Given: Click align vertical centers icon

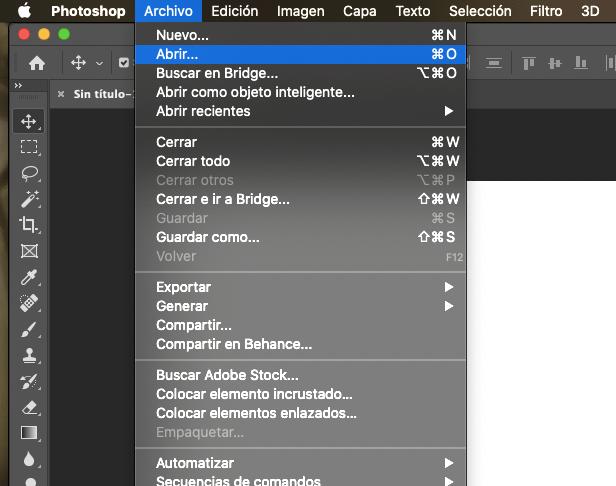Looking at the screenshot, I should tap(554, 63).
